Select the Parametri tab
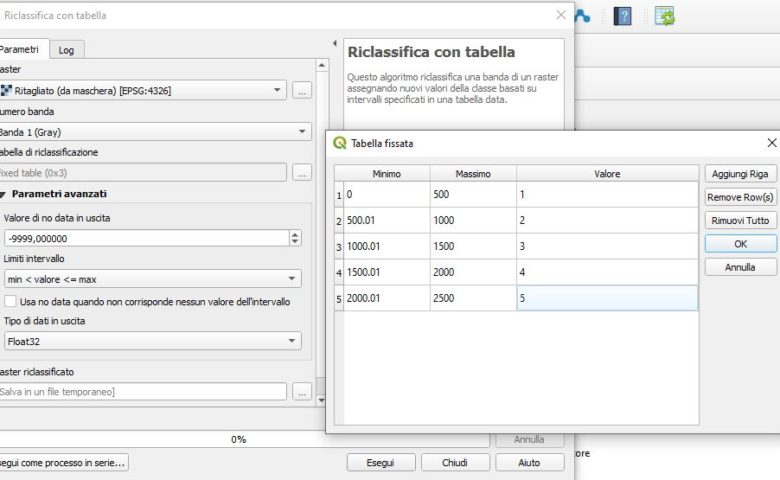The image size is (780, 480). point(19,49)
